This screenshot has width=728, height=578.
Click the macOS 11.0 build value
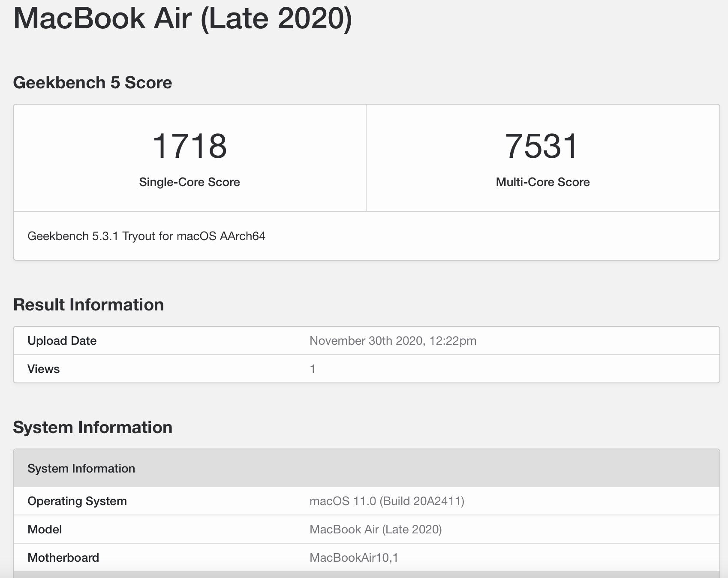(x=387, y=501)
